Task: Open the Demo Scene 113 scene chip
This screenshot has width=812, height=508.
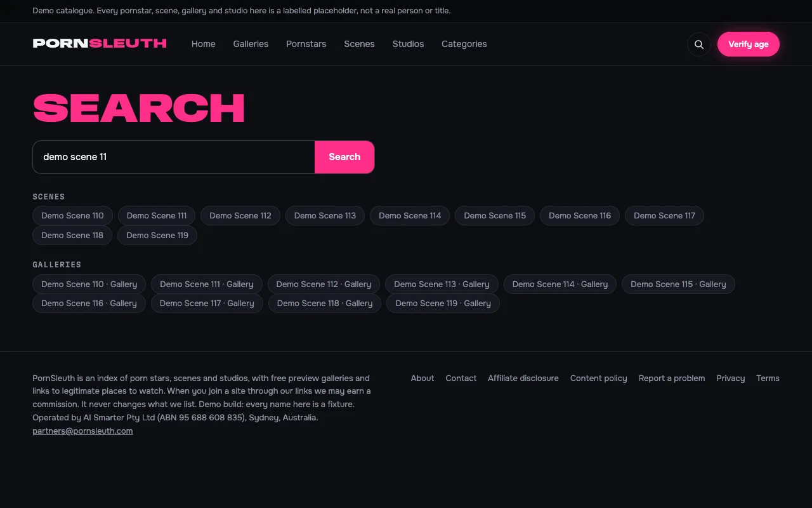Action: pos(325,216)
